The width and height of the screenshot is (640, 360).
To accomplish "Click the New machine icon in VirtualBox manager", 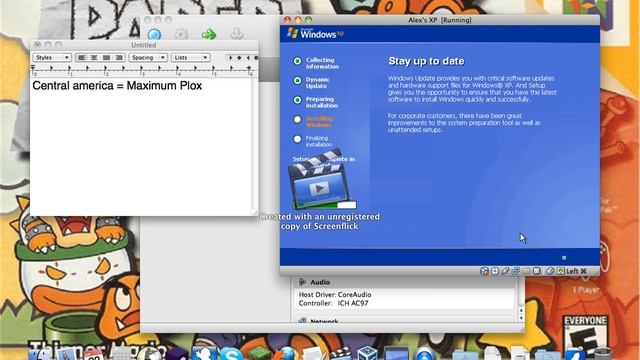I will (154, 34).
